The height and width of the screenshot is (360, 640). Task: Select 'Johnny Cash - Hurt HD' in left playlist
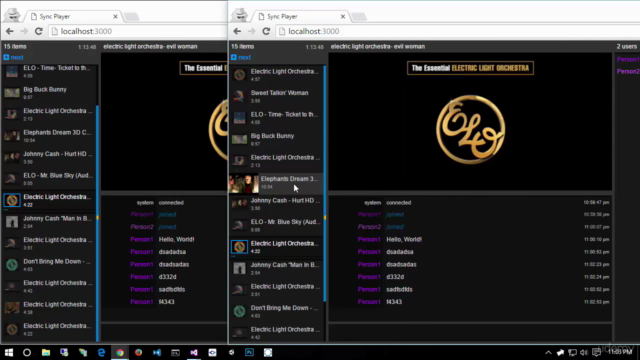click(x=49, y=158)
